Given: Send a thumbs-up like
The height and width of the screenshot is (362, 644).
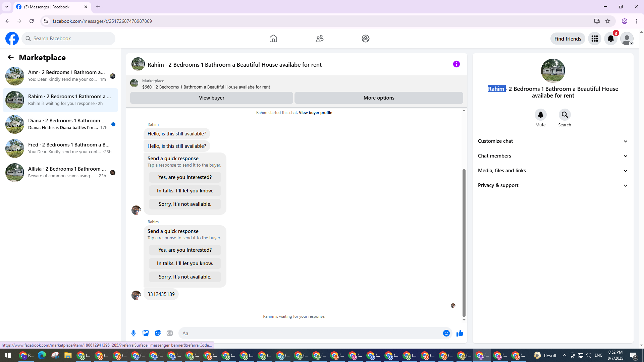Looking at the screenshot, I should pyautogui.click(x=460, y=333).
